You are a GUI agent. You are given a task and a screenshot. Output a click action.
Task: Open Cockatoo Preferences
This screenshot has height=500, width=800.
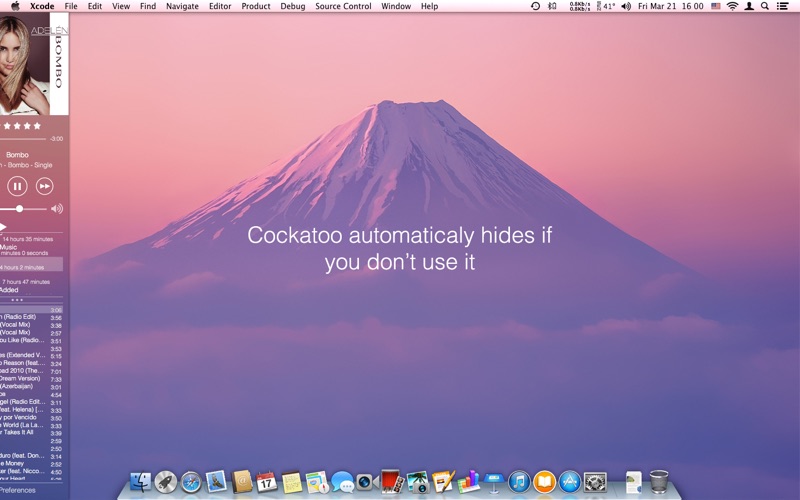point(18,490)
